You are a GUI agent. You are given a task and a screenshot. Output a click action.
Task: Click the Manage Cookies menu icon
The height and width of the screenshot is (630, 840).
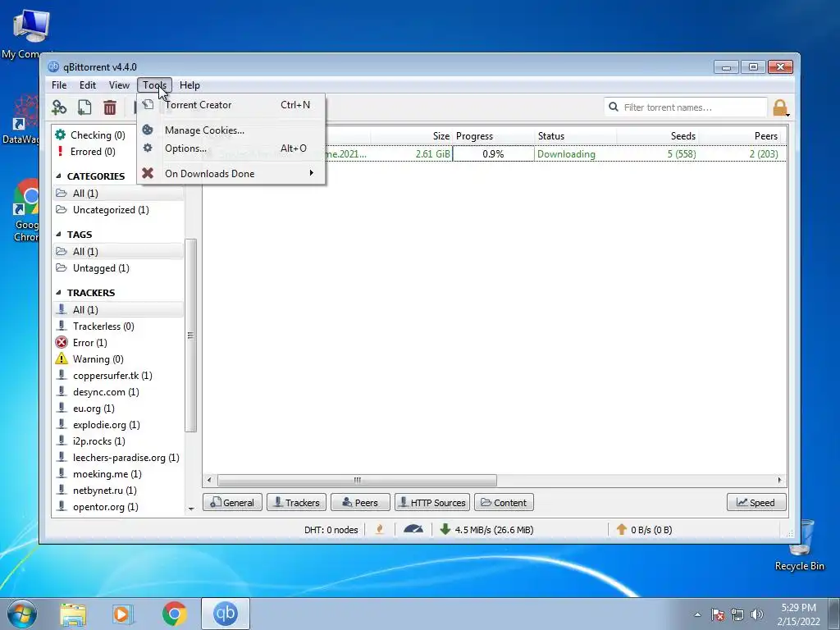coord(148,130)
